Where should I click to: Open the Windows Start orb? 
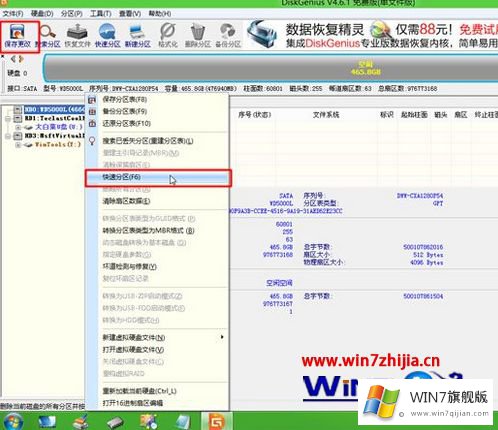point(13,421)
